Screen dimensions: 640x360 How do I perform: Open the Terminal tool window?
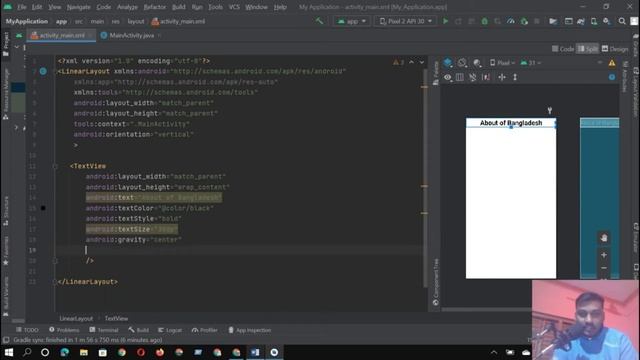click(x=104, y=330)
